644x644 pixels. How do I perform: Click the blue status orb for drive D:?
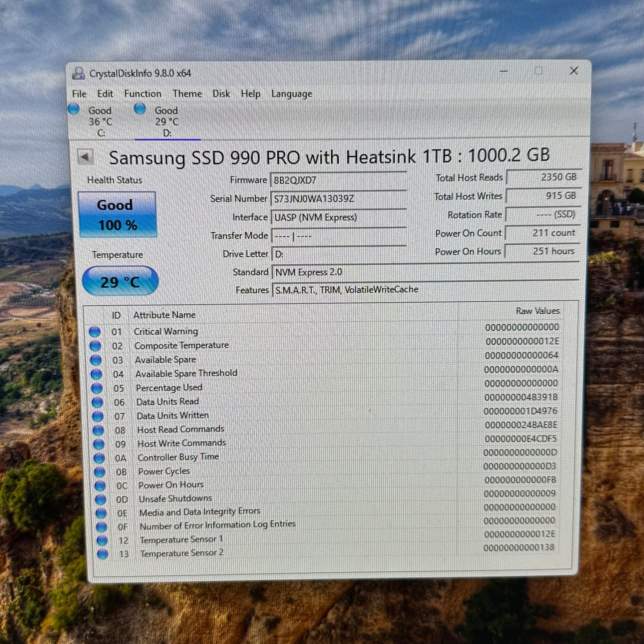tap(140, 108)
